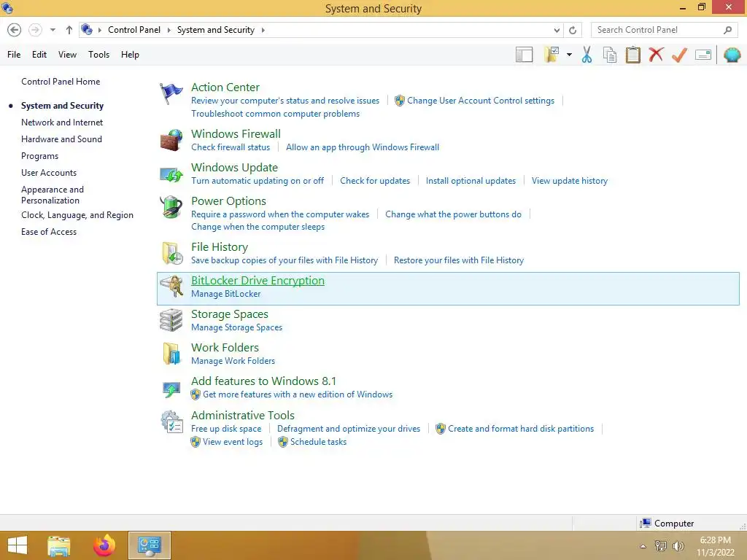Image resolution: width=747 pixels, height=560 pixels.
Task: Click the network tray icon
Action: (661, 545)
